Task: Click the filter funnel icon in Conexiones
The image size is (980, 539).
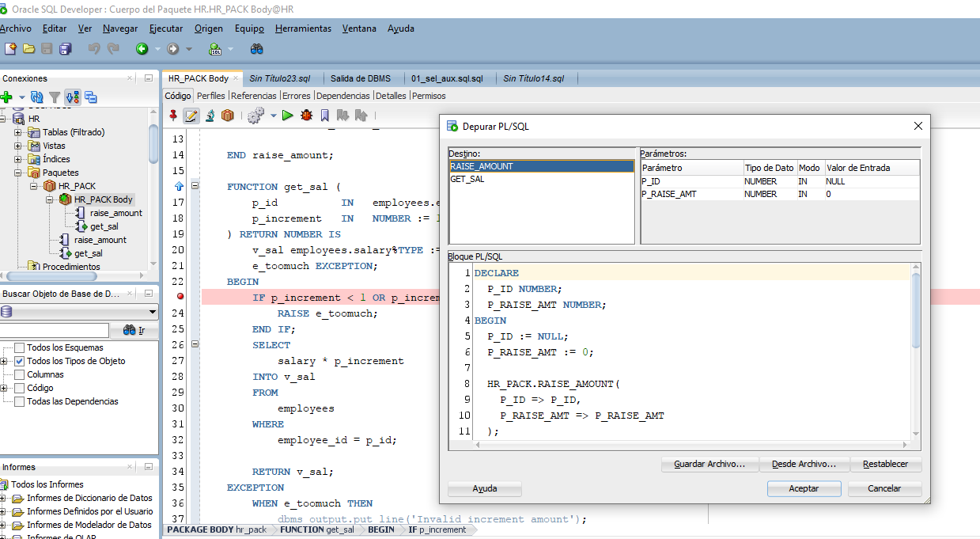Action: pos(55,97)
